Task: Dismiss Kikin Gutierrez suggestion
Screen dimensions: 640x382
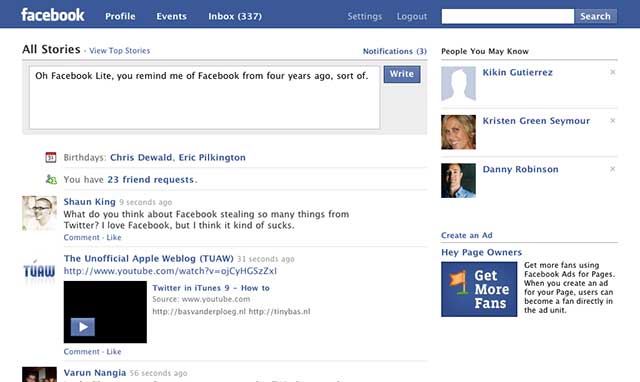Action: (x=612, y=72)
